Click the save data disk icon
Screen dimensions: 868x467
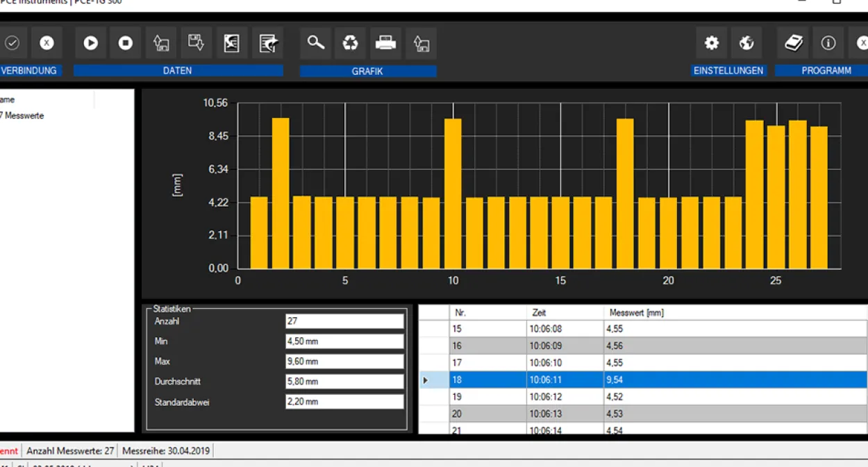point(197,43)
